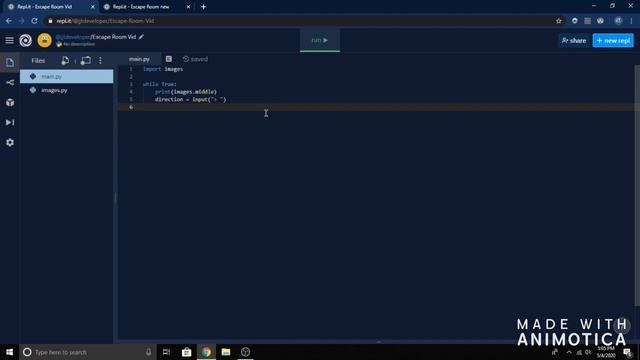This screenshot has height=360, width=640.
Task: Open a new browser tab
Action: click(203, 7)
